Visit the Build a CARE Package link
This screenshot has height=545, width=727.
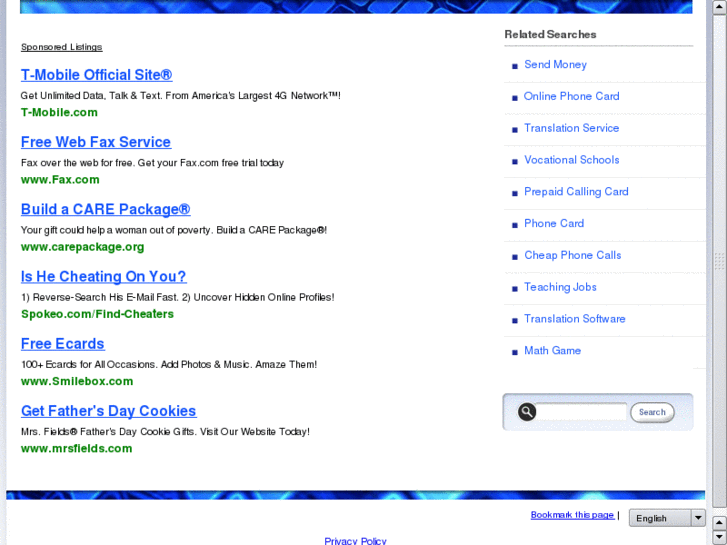click(106, 209)
